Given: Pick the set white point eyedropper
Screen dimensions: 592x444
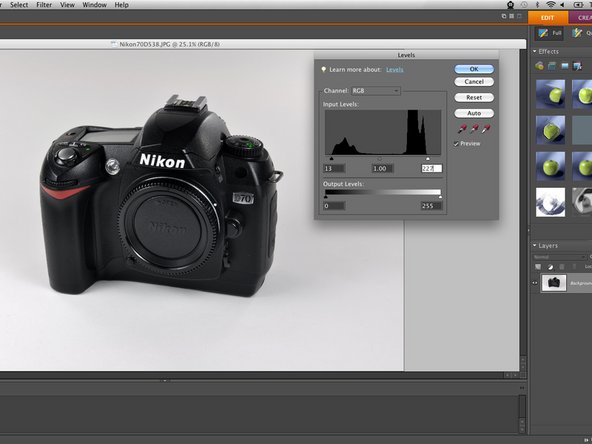Looking at the screenshot, I should [x=486, y=129].
